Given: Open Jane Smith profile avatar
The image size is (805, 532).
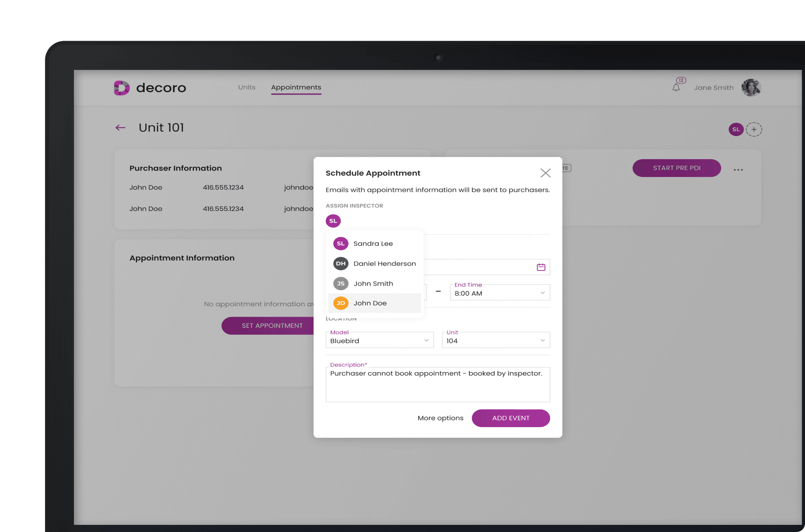Looking at the screenshot, I should pos(751,87).
